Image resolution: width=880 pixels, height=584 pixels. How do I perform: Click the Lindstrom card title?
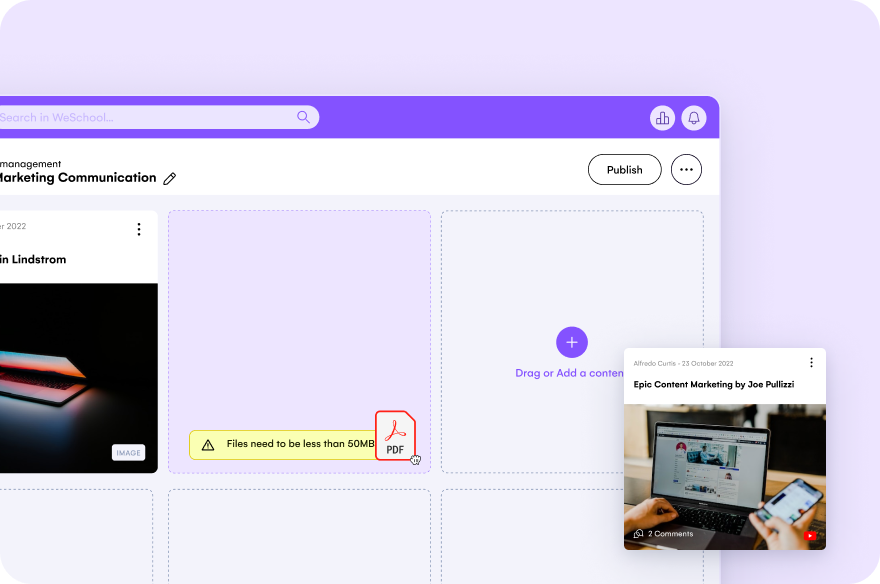(33, 259)
